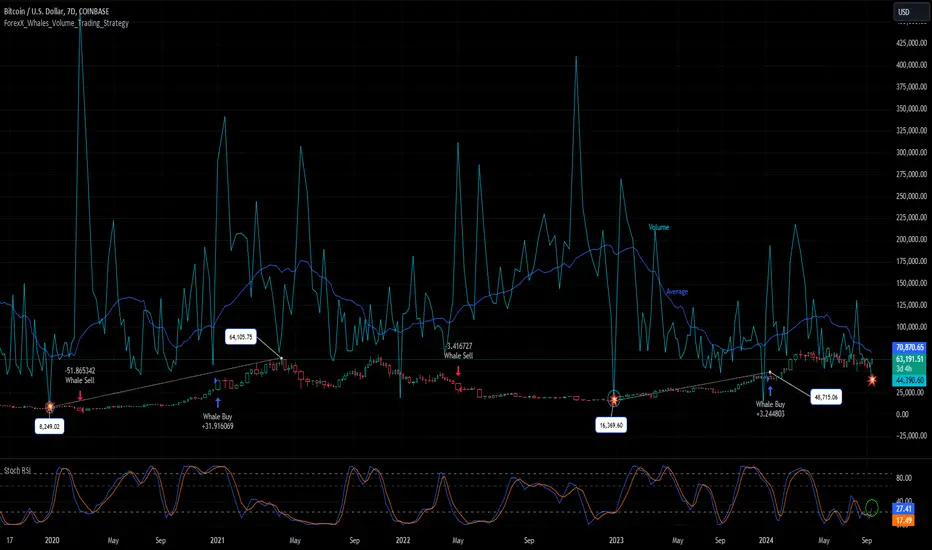932x550 pixels.
Task: Click the 8,249.02 price callout
Action: (49, 426)
